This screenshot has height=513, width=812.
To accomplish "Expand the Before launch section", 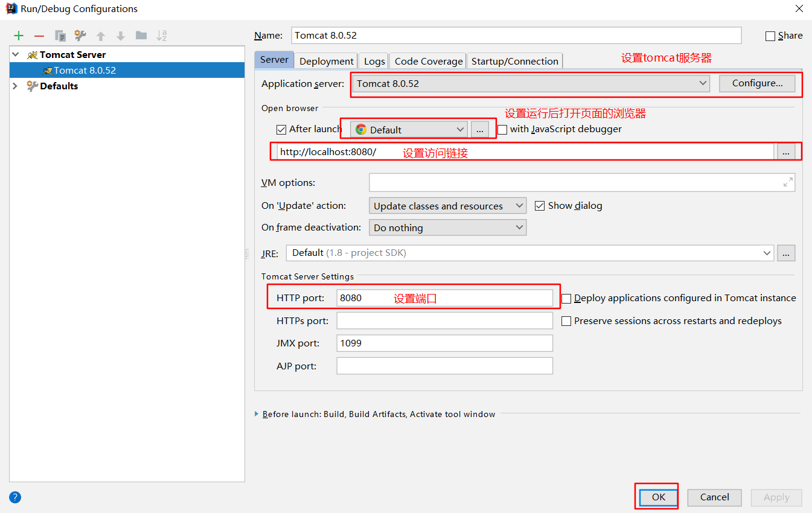I will coord(257,414).
